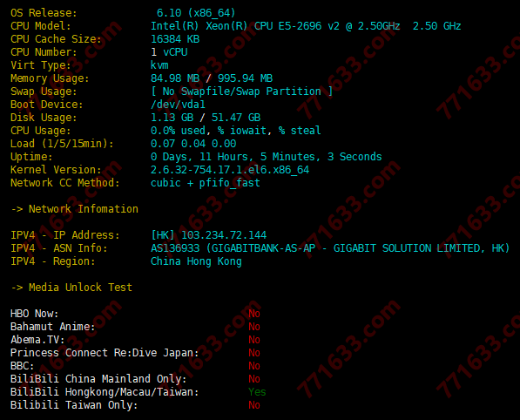520x420 pixels.
Task: Click the Kernel Version value
Action: click(230, 170)
